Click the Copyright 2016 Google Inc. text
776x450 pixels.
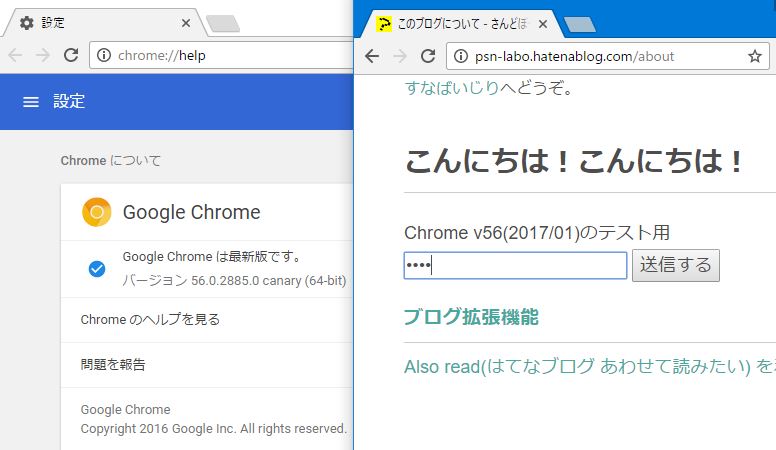click(x=213, y=429)
